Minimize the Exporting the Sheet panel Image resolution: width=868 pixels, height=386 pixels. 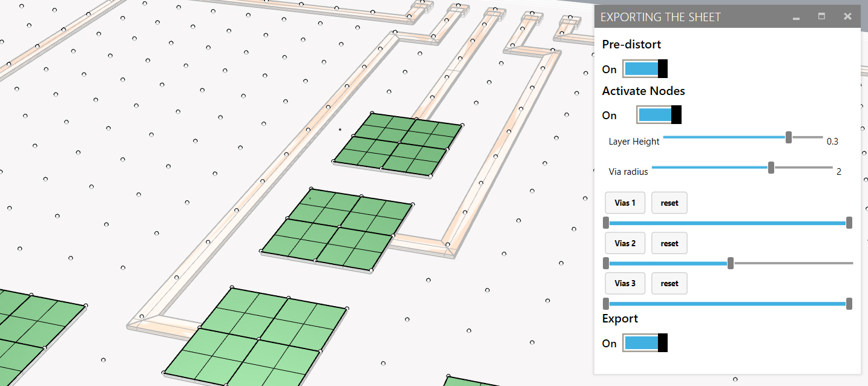click(x=797, y=17)
